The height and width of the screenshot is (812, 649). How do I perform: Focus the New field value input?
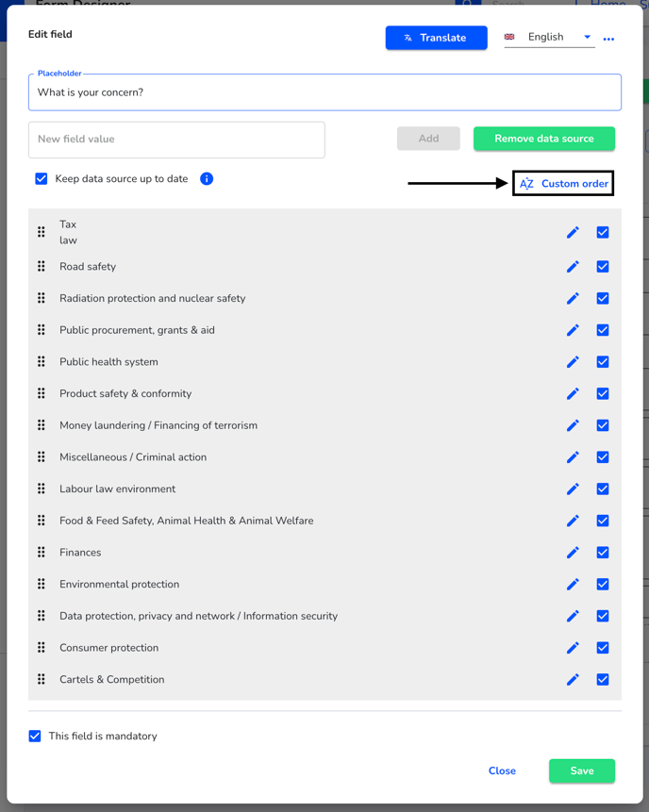[x=176, y=140]
